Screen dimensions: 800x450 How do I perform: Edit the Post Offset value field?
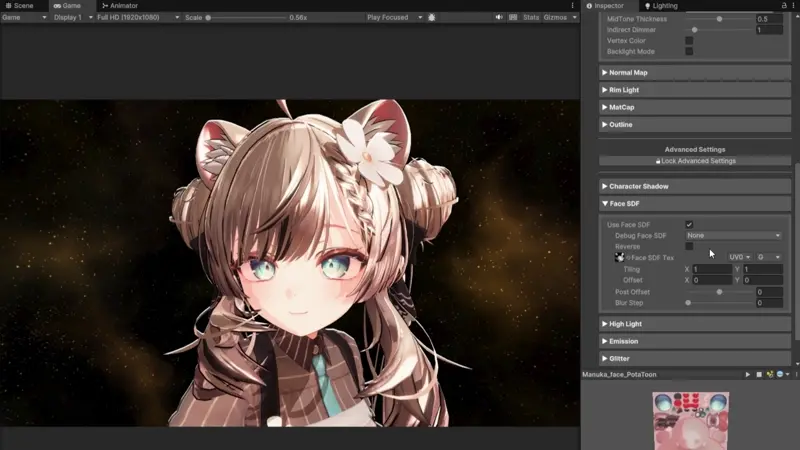click(x=769, y=292)
